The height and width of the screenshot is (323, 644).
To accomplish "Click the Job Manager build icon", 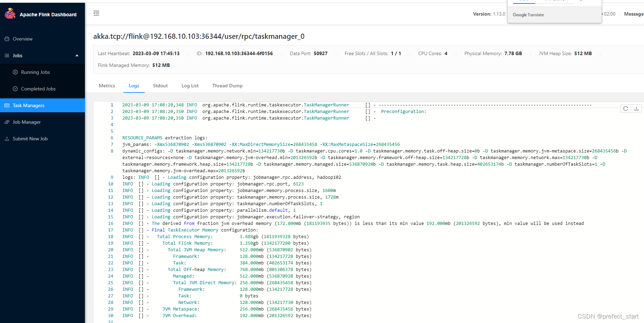I will [x=7, y=122].
